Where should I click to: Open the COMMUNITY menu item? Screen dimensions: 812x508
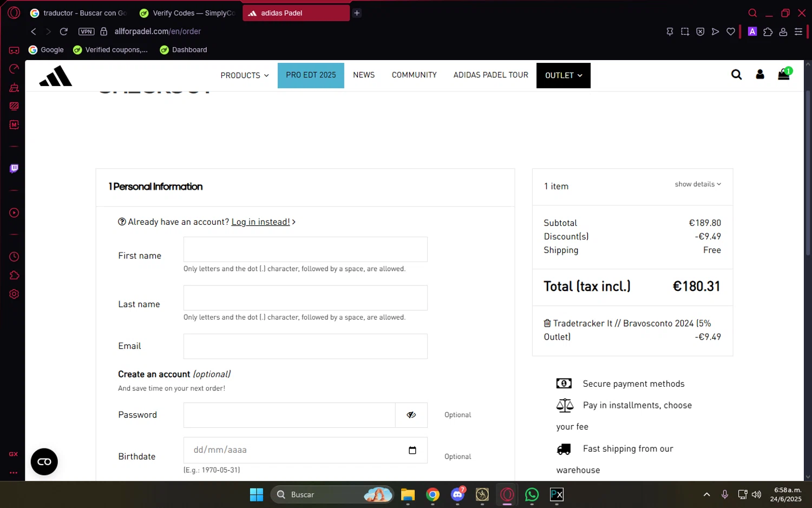tap(414, 75)
